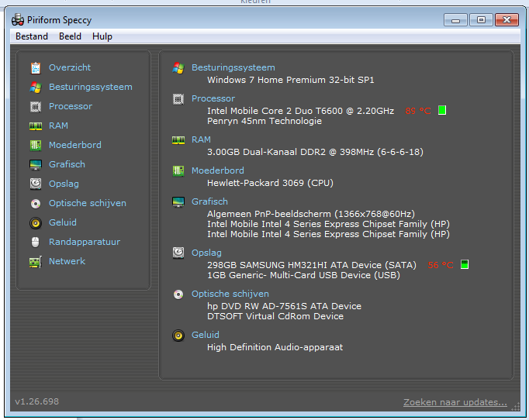View Opslag section from sidebar

64,184
